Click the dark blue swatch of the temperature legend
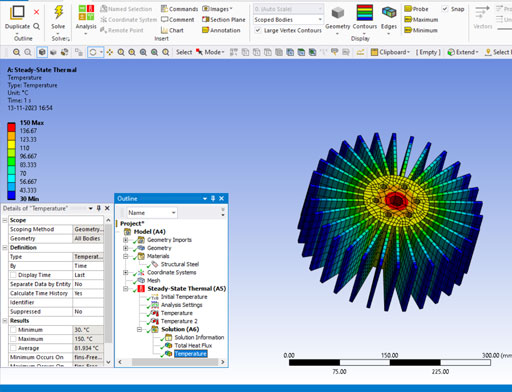 tap(12, 195)
